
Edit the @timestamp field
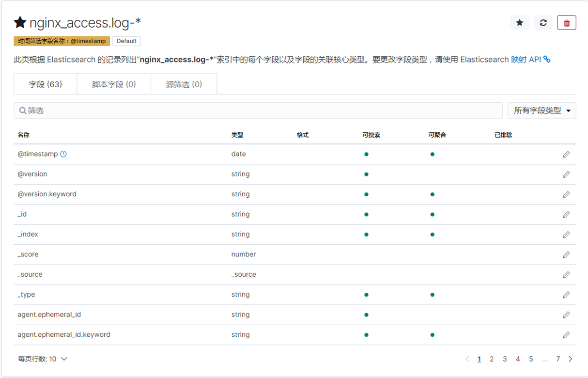click(x=566, y=154)
